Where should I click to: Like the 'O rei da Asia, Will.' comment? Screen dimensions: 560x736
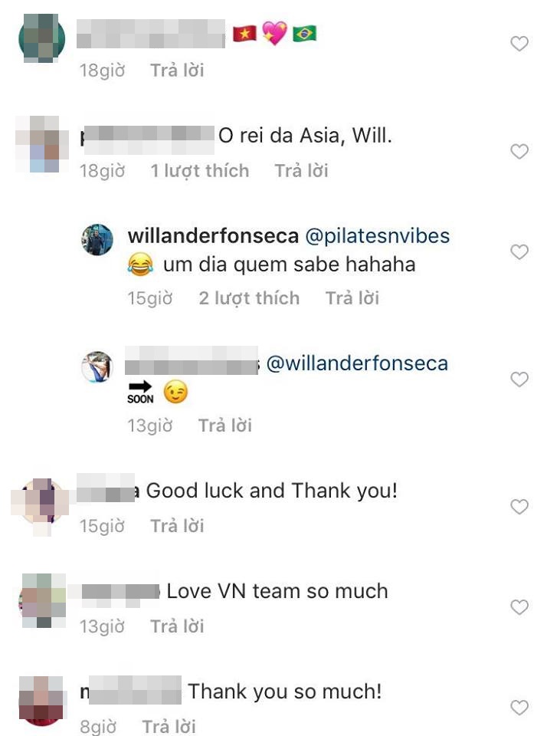pyautogui.click(x=519, y=151)
